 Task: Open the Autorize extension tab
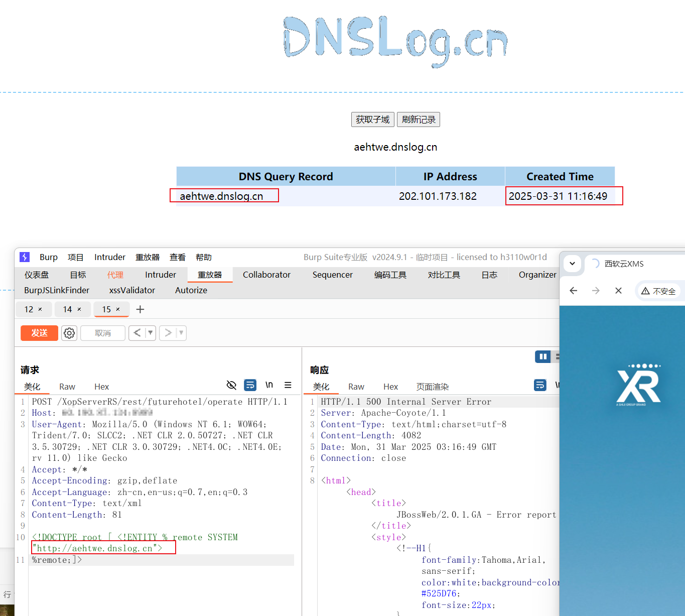191,290
